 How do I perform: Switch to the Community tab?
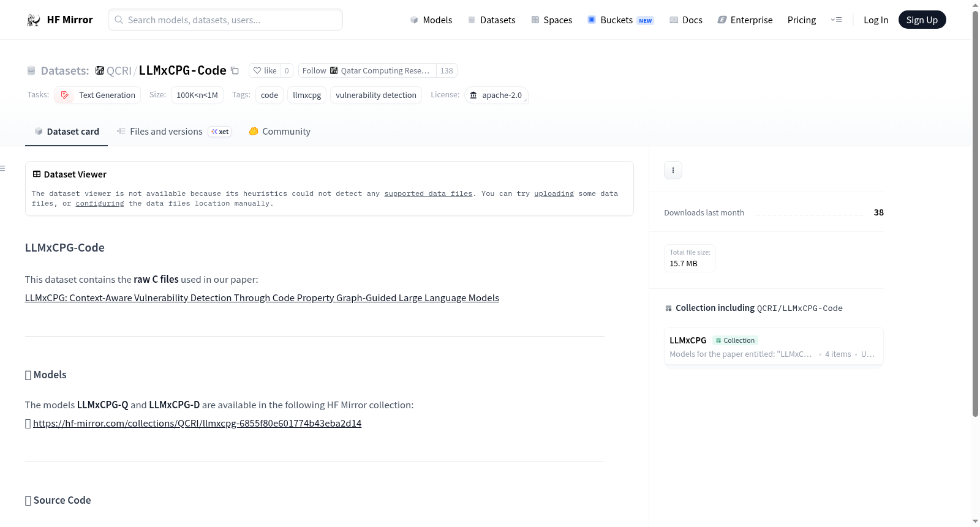click(279, 132)
